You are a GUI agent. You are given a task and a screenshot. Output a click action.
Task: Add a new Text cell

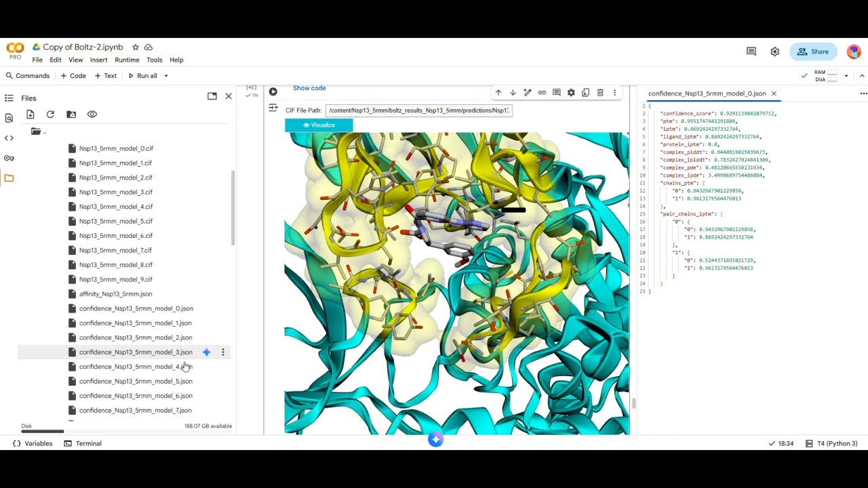[x=106, y=76]
